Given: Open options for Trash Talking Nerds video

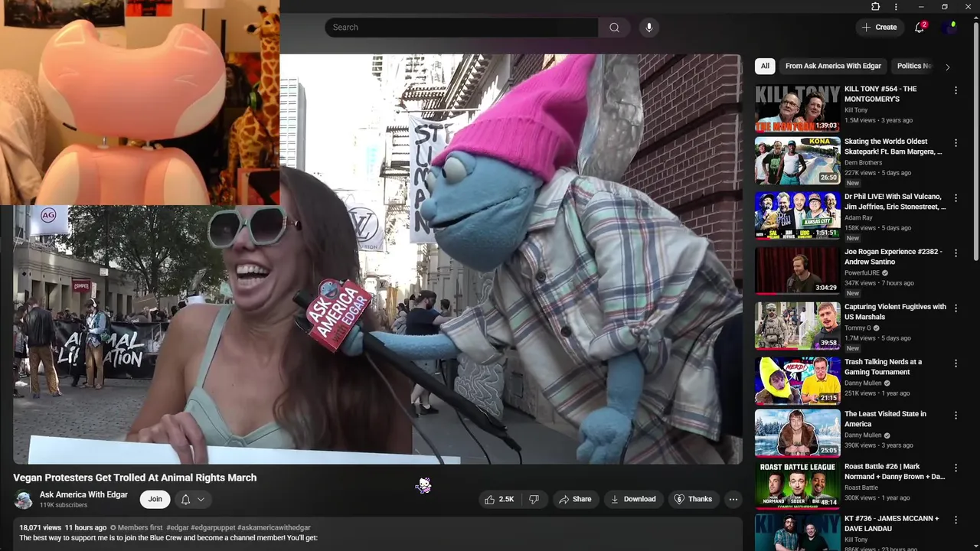Looking at the screenshot, I should pyautogui.click(x=955, y=363).
